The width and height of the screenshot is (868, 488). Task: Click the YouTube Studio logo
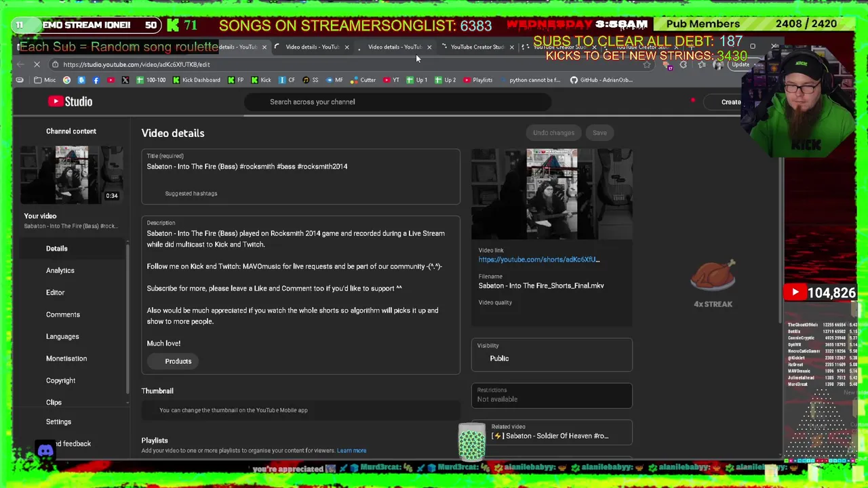pyautogui.click(x=70, y=102)
